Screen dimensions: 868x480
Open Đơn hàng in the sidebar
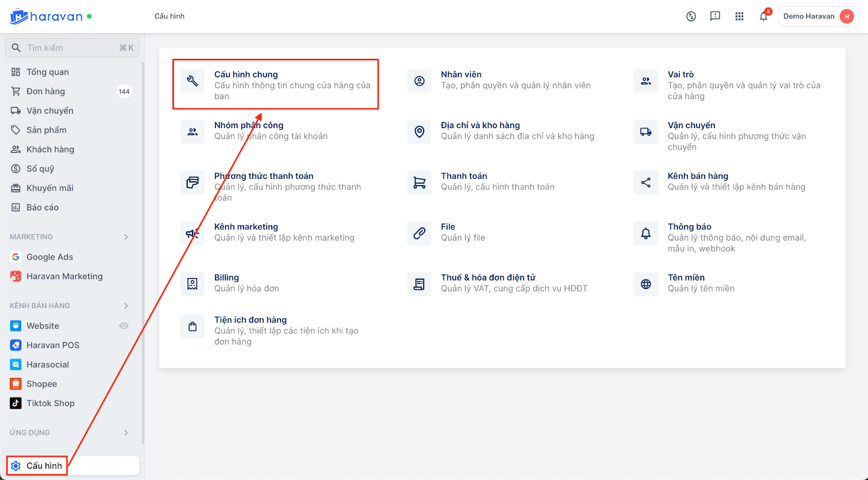pos(46,91)
